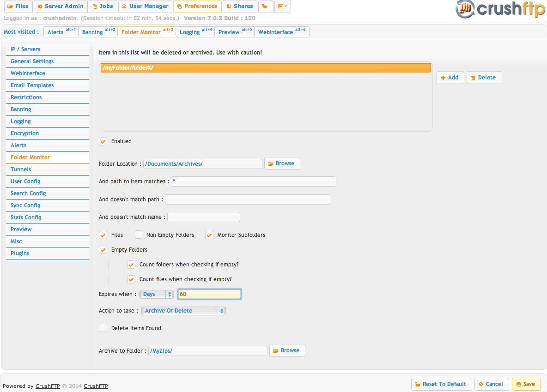Click the Shares toolbar icon
Screen dimensions: 547x392
pos(240,6)
